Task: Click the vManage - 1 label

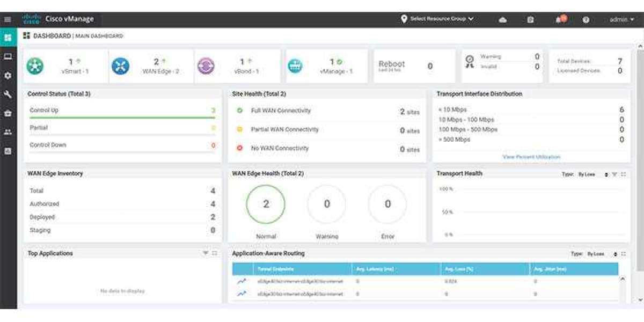Action: coord(336,71)
